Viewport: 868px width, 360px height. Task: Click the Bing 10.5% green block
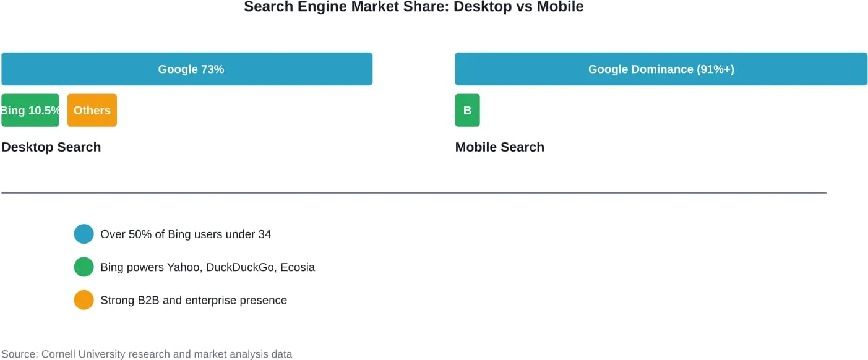pyautogui.click(x=30, y=110)
